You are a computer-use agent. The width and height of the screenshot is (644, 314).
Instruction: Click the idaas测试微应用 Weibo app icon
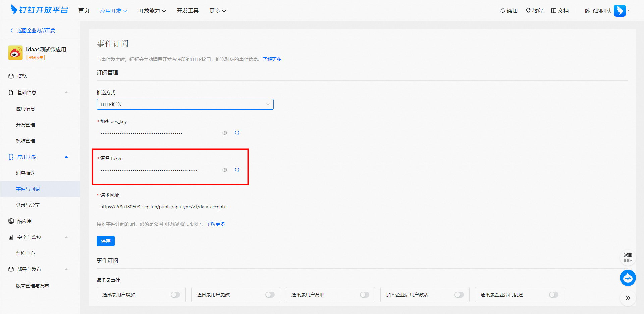coord(15,53)
